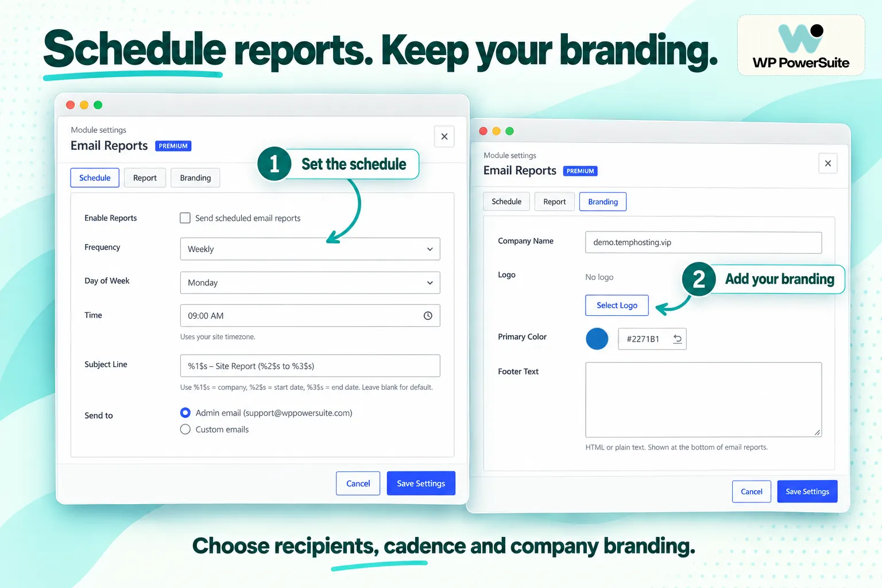Close the Branding settings window with the X

point(828,164)
